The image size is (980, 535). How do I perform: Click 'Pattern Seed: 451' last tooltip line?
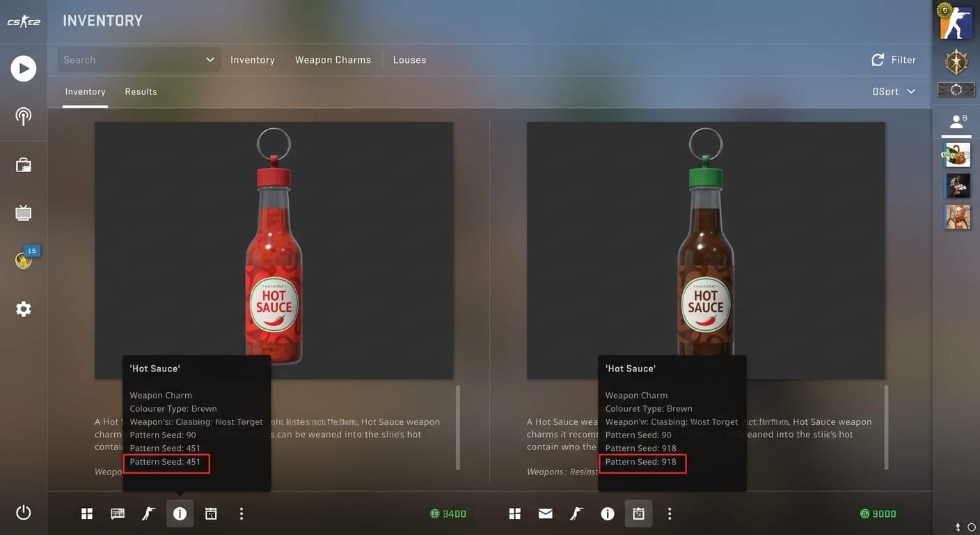coord(165,462)
